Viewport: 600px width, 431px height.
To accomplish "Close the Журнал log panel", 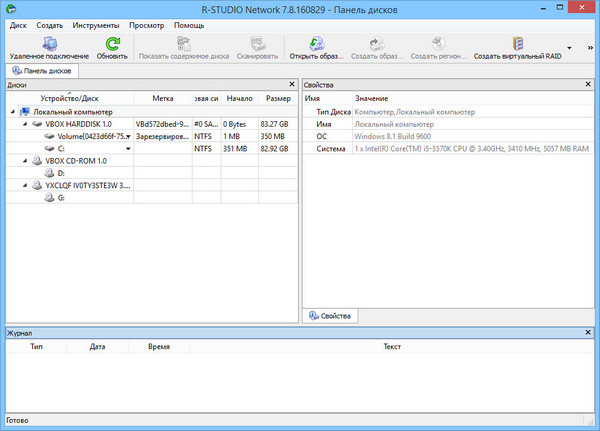I will 592,331.
